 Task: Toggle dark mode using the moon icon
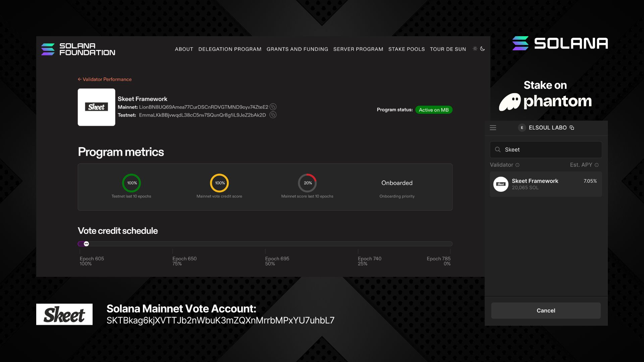pyautogui.click(x=483, y=49)
